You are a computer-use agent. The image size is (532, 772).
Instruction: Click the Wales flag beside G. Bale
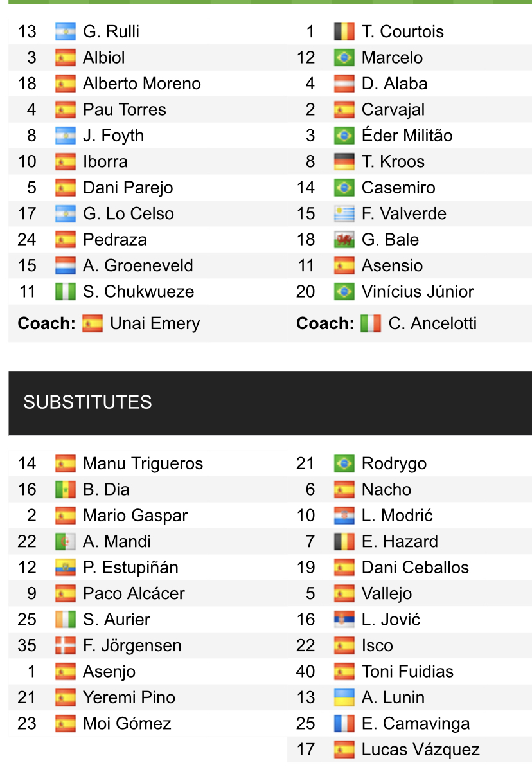(x=344, y=240)
